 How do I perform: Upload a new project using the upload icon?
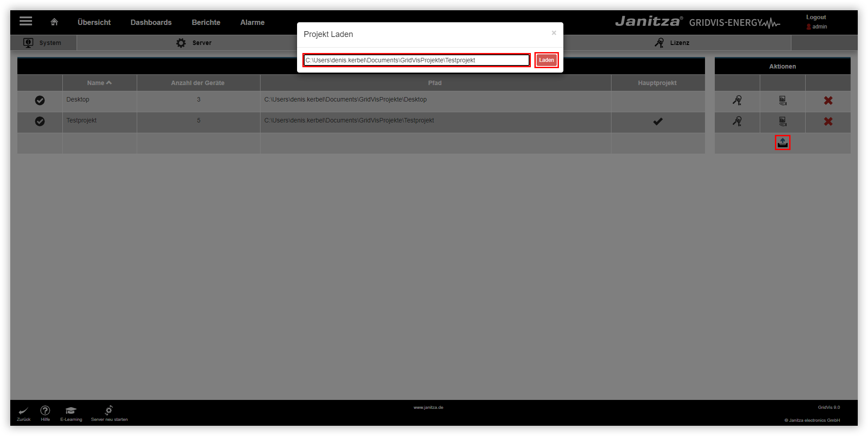(x=782, y=142)
